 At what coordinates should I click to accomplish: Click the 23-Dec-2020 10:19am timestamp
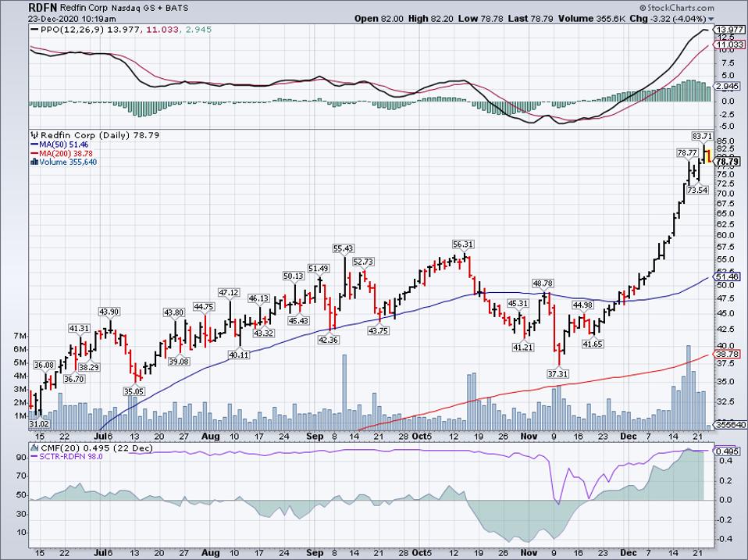[72, 19]
